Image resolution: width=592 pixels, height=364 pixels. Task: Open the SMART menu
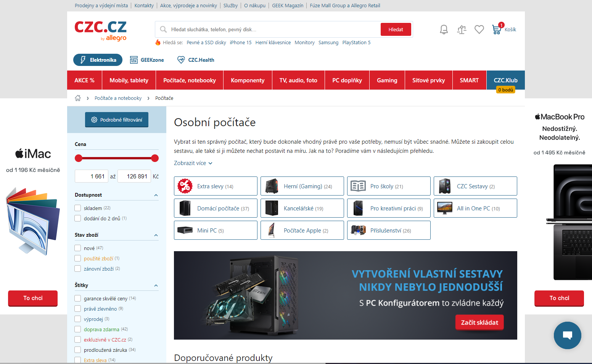click(x=469, y=80)
